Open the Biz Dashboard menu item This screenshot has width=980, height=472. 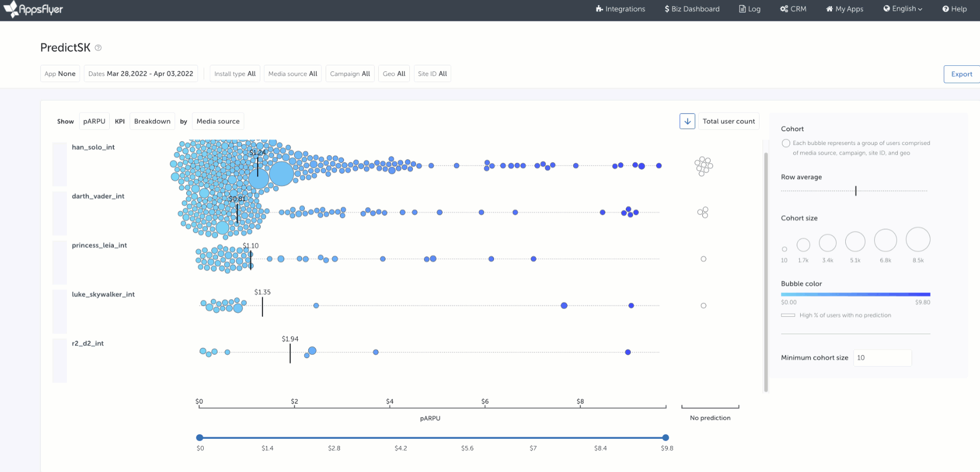point(692,9)
